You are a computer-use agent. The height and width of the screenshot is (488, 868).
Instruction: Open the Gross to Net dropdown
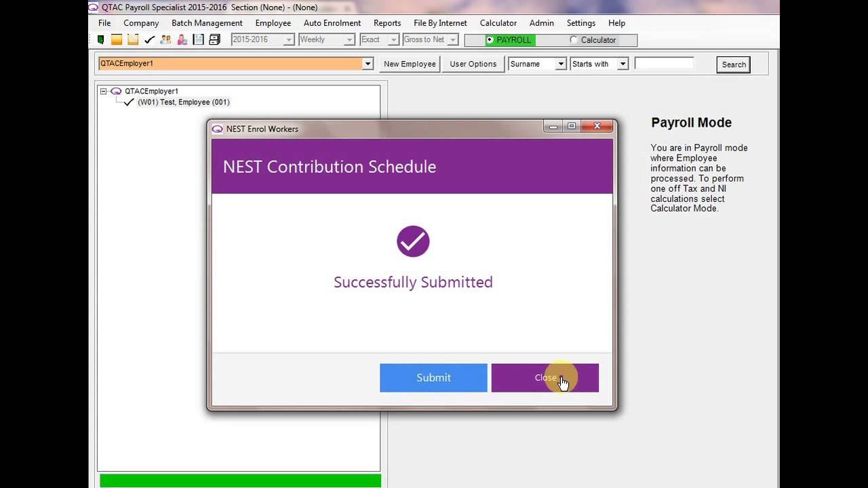click(x=453, y=40)
